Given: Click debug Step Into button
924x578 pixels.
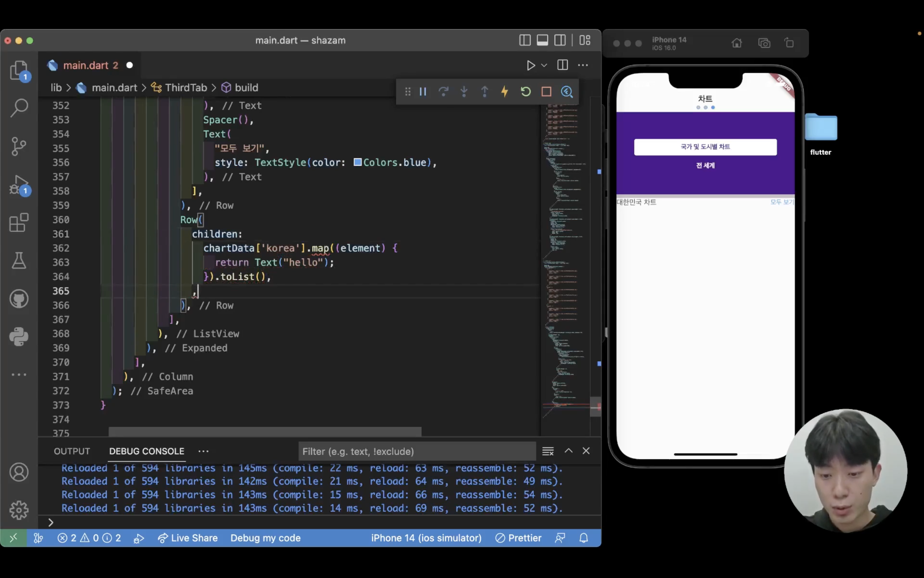Looking at the screenshot, I should pos(464,92).
